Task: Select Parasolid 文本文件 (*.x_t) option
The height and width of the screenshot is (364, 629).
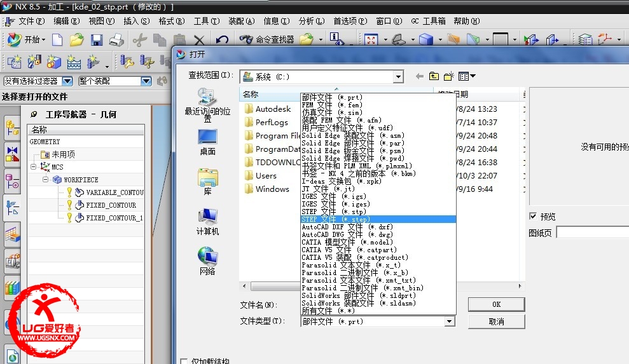Action: (x=378, y=265)
